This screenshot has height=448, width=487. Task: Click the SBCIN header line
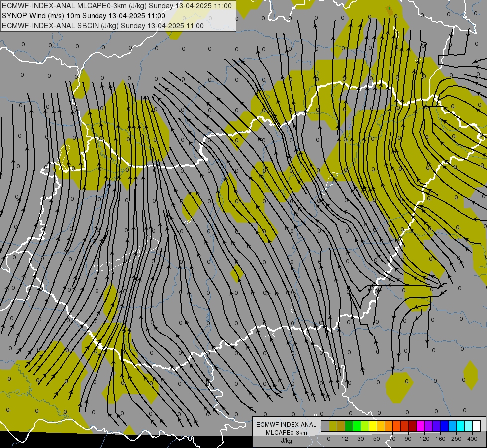(x=103, y=26)
